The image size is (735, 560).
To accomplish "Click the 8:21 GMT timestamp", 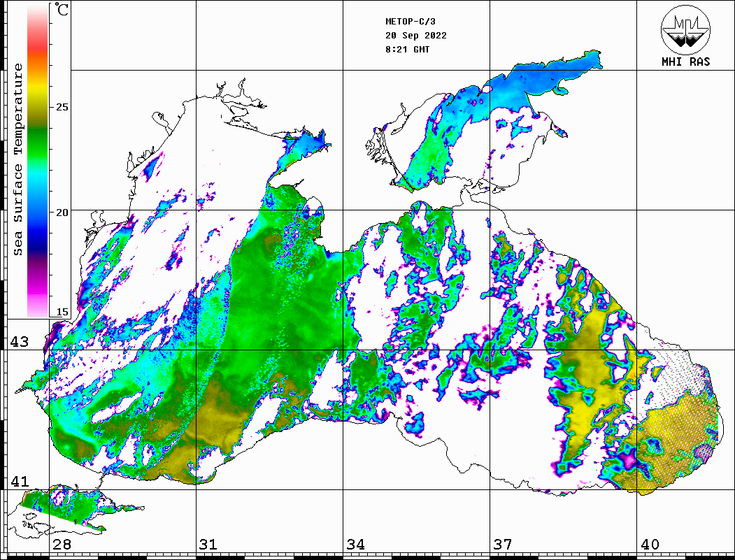I will pyautogui.click(x=407, y=50).
